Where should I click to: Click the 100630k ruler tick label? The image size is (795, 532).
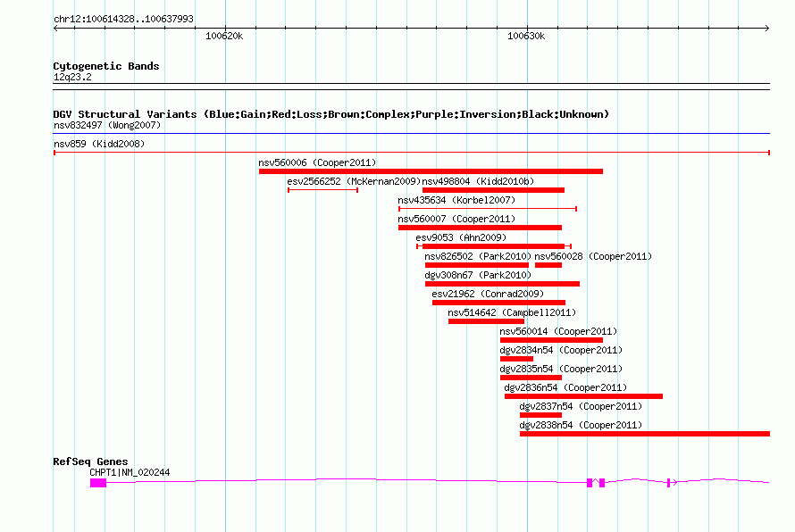point(526,36)
